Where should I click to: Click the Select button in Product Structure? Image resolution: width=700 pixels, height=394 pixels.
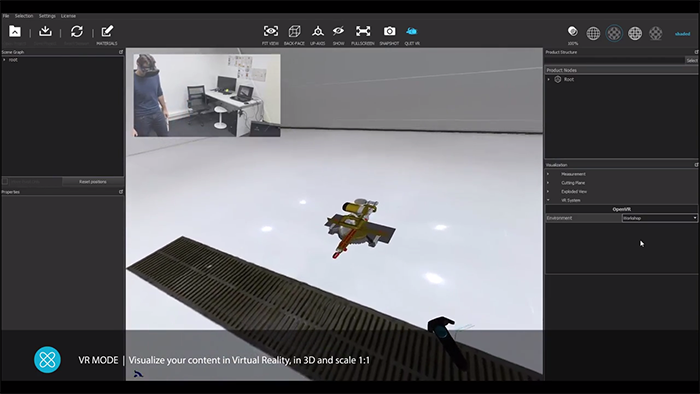click(x=692, y=60)
